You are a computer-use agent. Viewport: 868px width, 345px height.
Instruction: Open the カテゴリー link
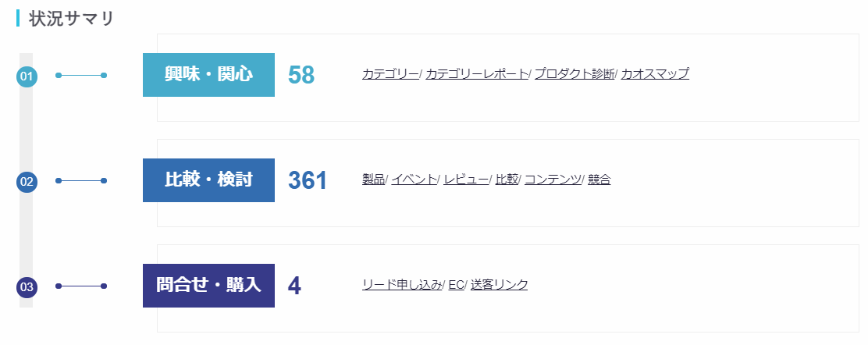[390, 74]
